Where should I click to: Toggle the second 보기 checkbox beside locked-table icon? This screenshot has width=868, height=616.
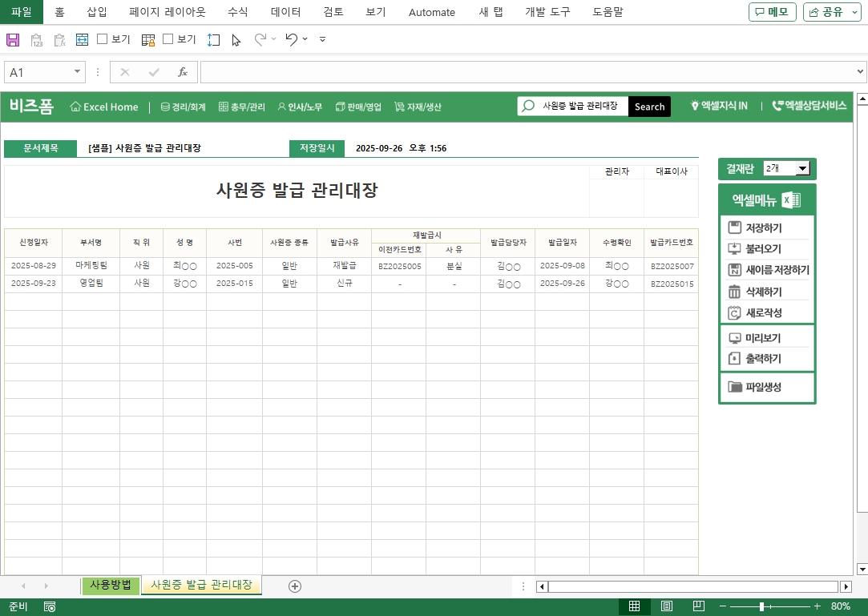coord(168,39)
